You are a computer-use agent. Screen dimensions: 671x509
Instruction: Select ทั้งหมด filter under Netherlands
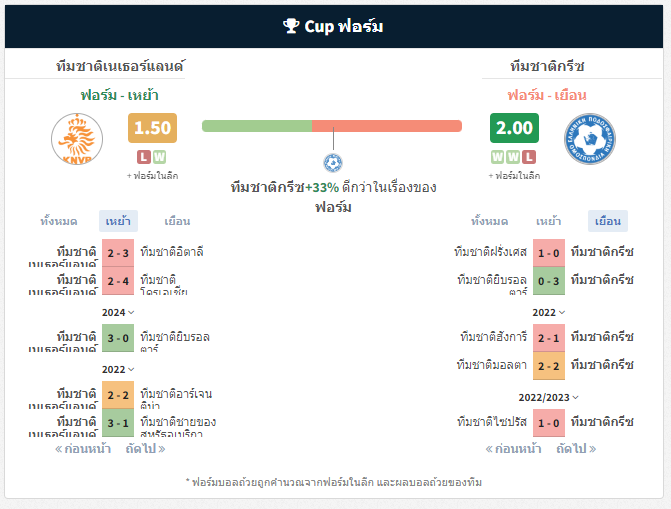[59, 221]
